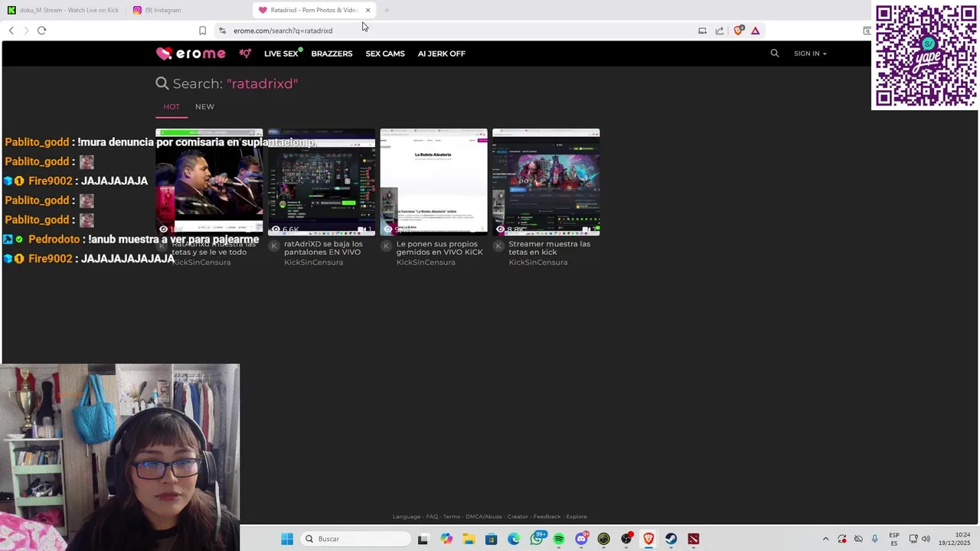Open the FAQ footer link

(x=432, y=517)
